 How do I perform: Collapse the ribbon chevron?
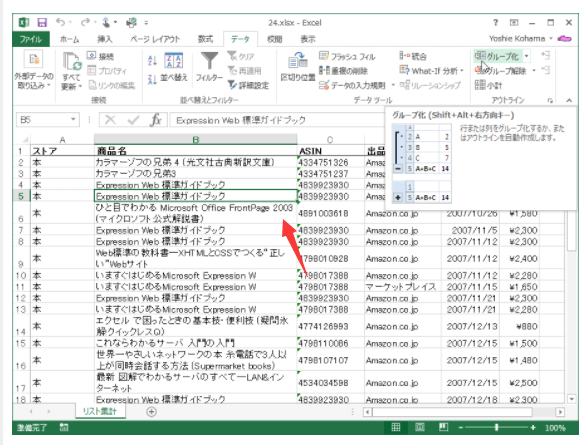coord(569,100)
